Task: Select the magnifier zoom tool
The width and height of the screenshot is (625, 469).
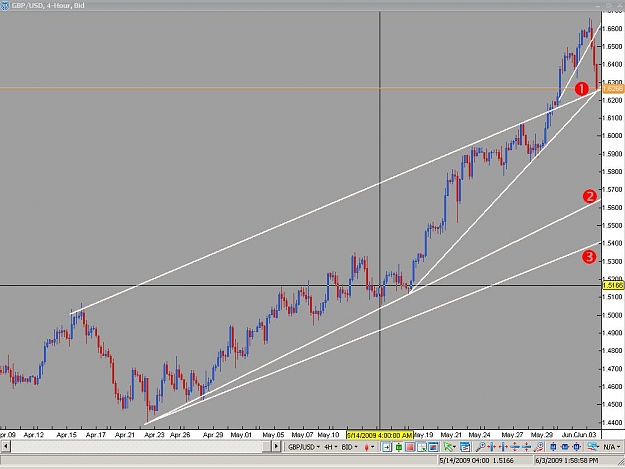Action: 481,447
